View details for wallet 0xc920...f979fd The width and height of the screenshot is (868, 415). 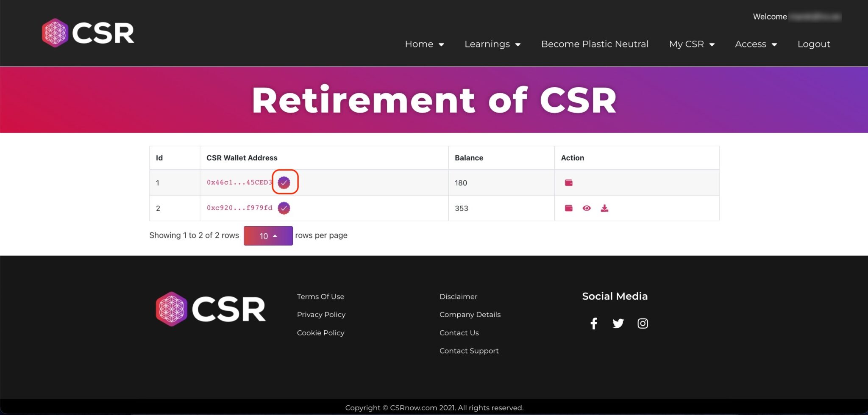(x=587, y=208)
